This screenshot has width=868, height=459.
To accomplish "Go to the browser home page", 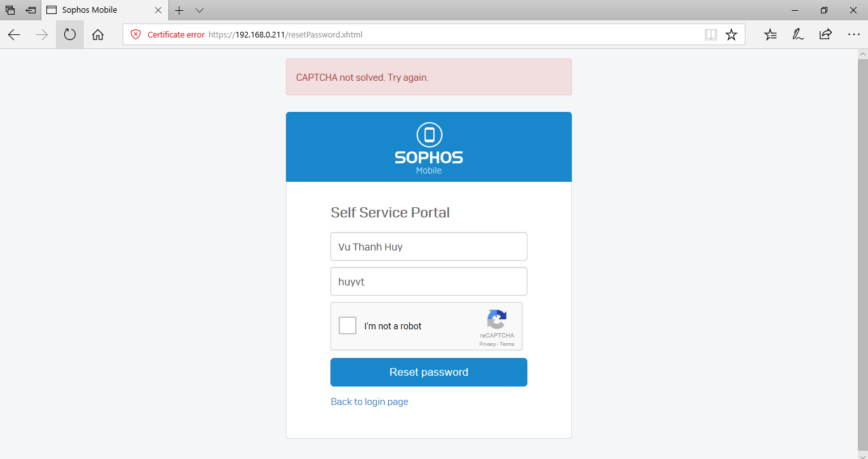I will (x=98, y=34).
